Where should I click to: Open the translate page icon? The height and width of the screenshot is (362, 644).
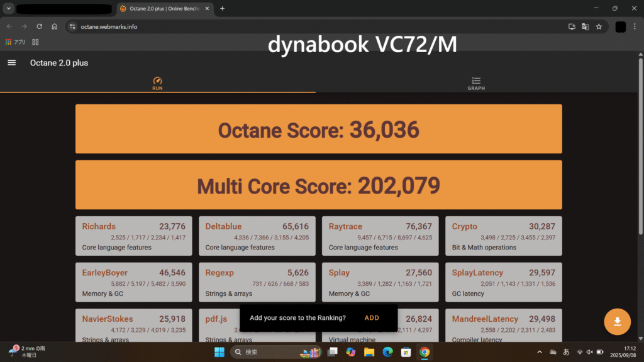click(586, 26)
